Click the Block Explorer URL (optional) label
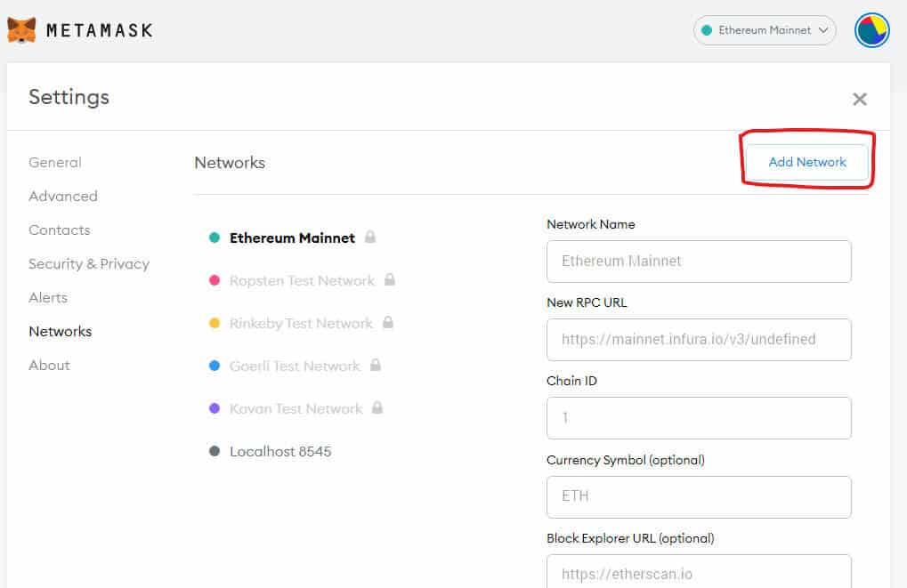This screenshot has height=588, width=907. (630, 538)
